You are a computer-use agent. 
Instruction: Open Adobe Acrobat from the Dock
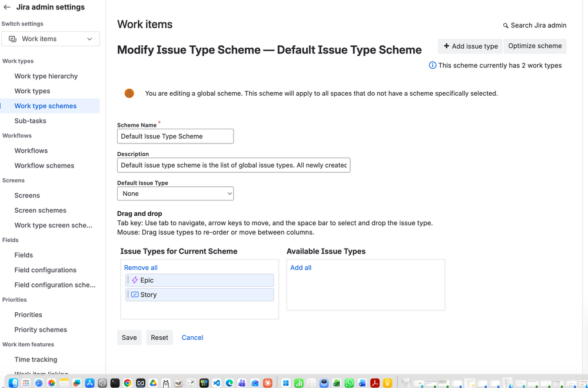[x=374, y=383]
